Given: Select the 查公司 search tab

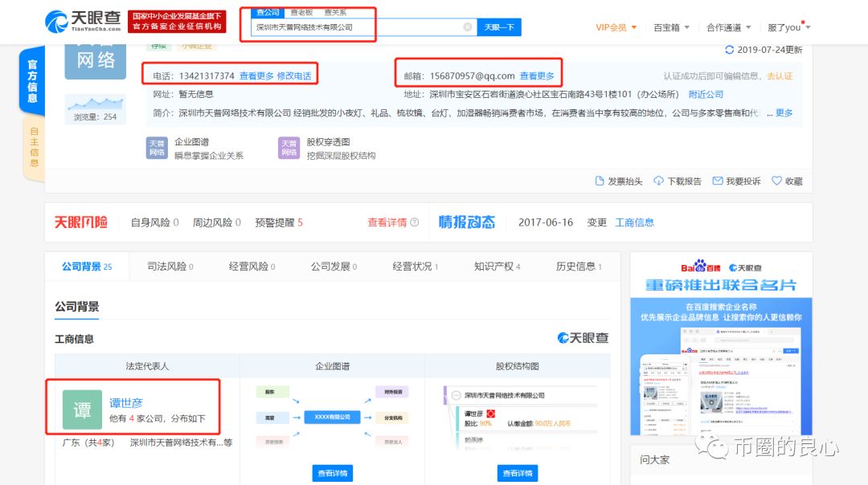Looking at the screenshot, I should tap(268, 12).
